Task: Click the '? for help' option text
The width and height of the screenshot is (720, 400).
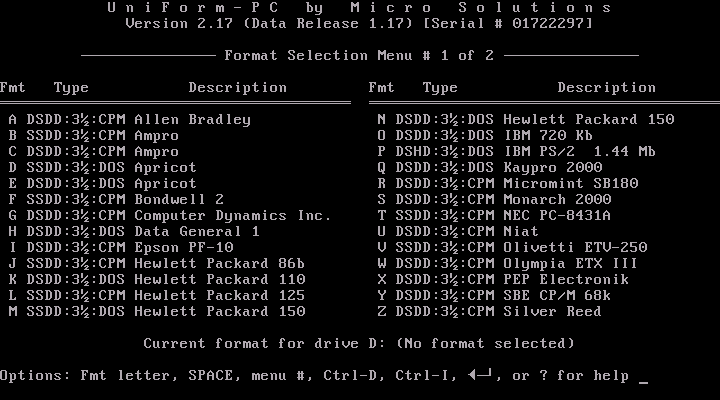Action: (584, 376)
